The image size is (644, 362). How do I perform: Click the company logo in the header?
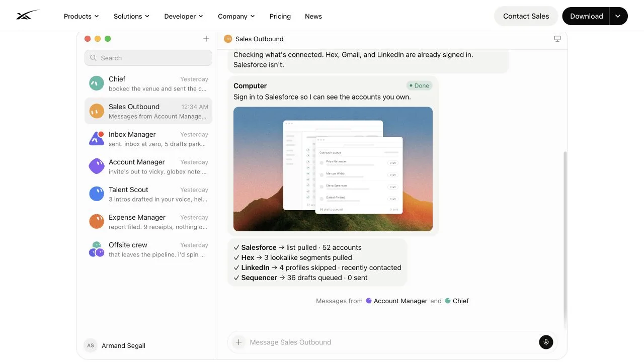(28, 16)
